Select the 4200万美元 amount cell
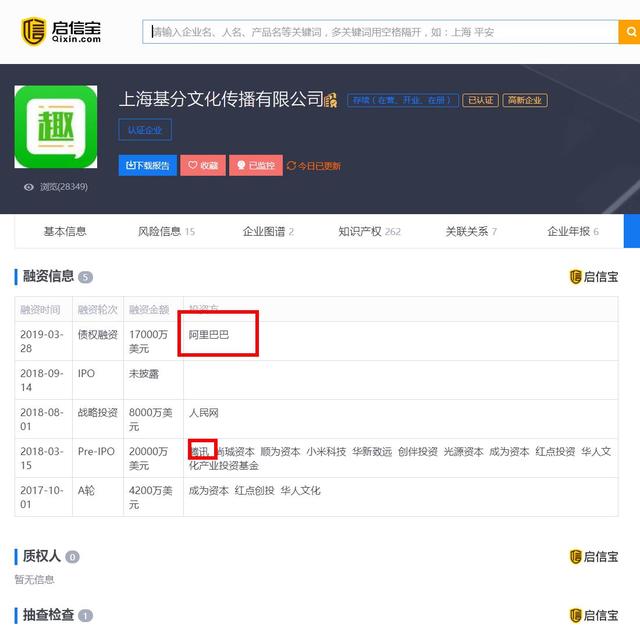Screen dimensions: 640x625 151,497
